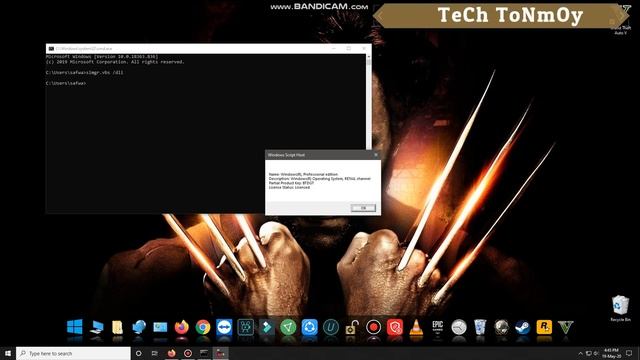Launch Firefox from the dock
640x360 pixels.
182,327
